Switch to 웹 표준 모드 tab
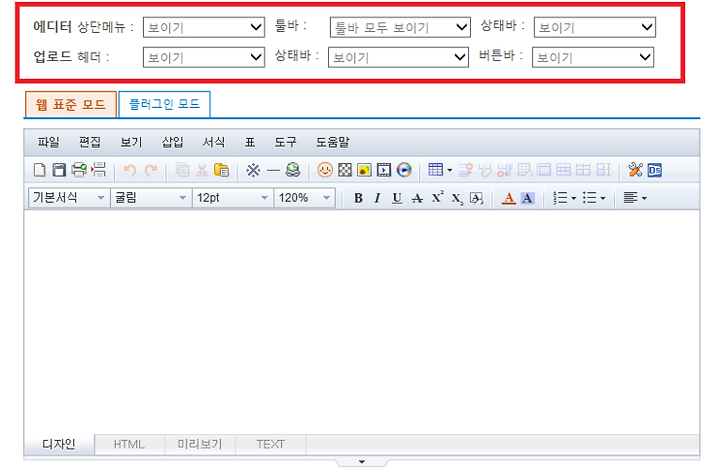 point(71,104)
